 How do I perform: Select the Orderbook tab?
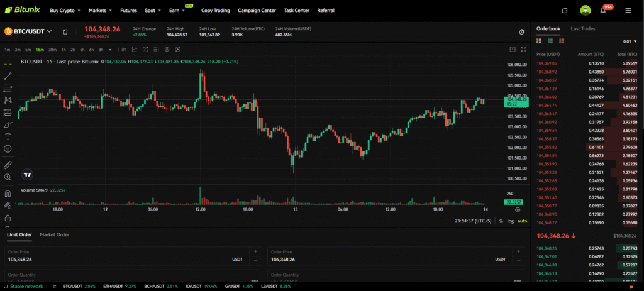(x=548, y=28)
